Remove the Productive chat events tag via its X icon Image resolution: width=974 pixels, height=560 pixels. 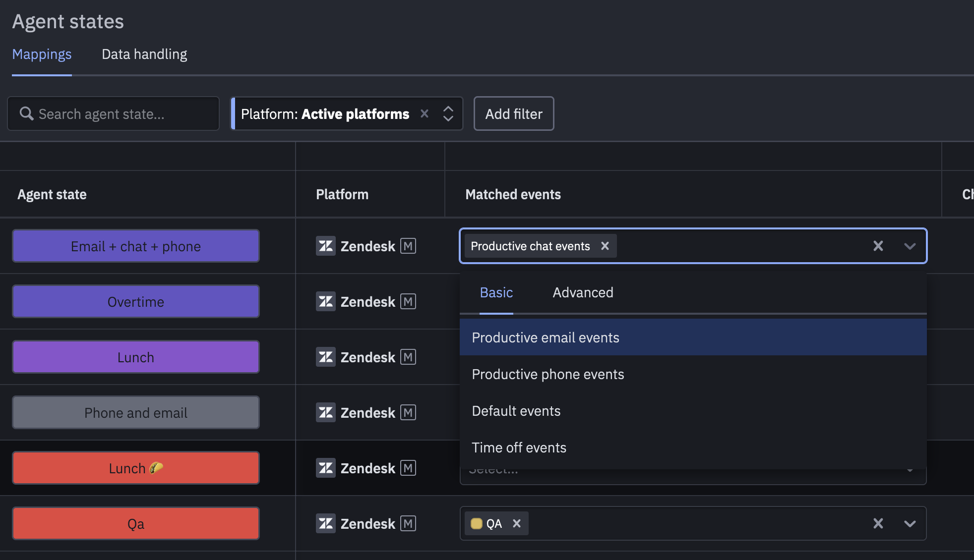pos(605,246)
